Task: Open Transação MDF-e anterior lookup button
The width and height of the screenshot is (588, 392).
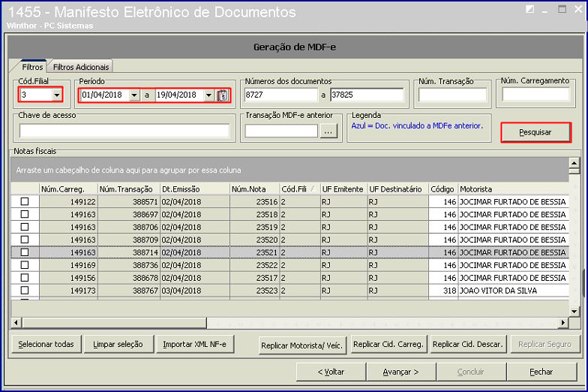Action: (328, 131)
